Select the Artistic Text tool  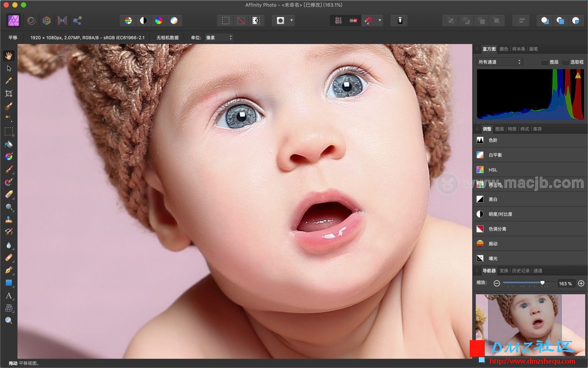(9, 295)
